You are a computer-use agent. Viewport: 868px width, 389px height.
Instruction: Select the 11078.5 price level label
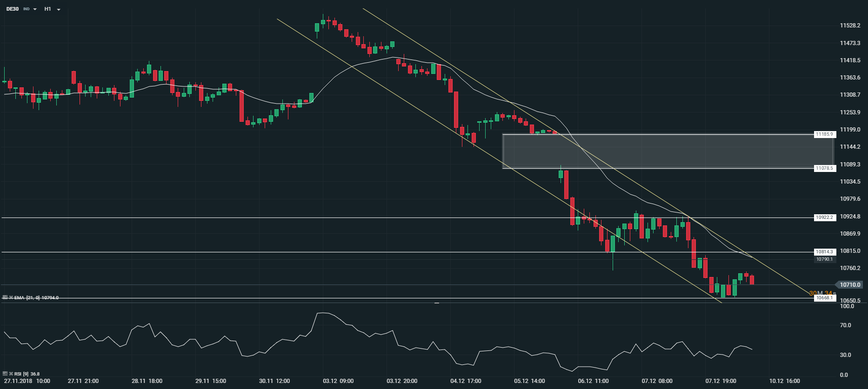(824, 168)
